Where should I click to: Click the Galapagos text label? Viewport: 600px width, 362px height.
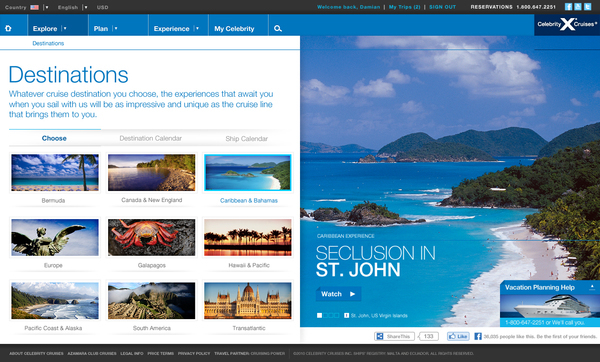(152, 265)
